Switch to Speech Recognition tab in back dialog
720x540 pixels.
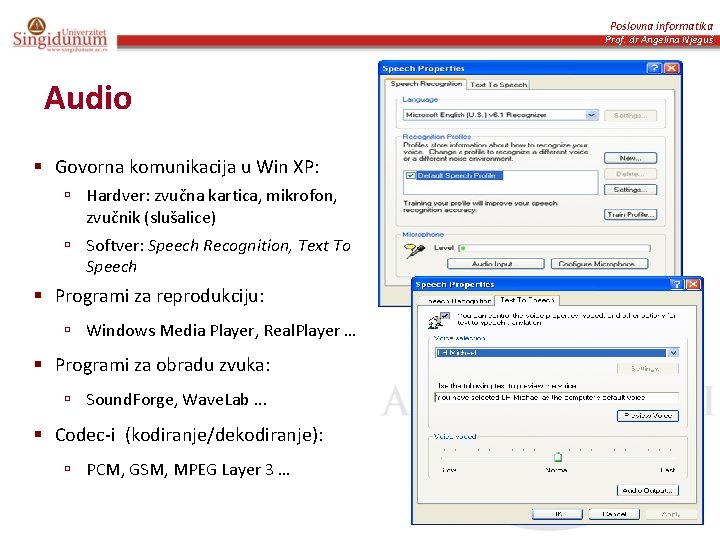tap(426, 84)
